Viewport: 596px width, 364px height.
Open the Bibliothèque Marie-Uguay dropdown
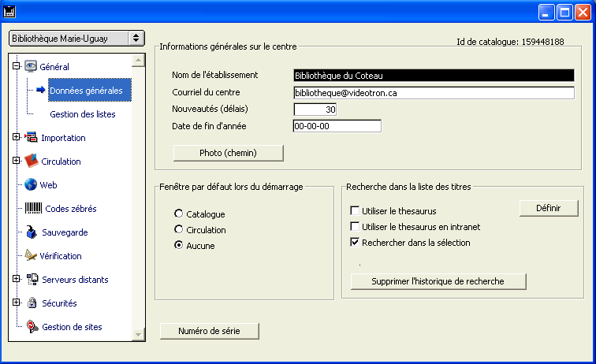(x=136, y=38)
